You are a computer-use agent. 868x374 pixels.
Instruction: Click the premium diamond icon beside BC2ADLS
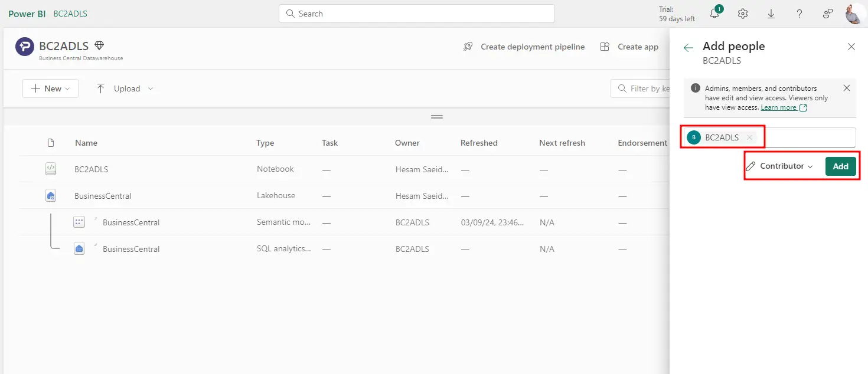100,46
